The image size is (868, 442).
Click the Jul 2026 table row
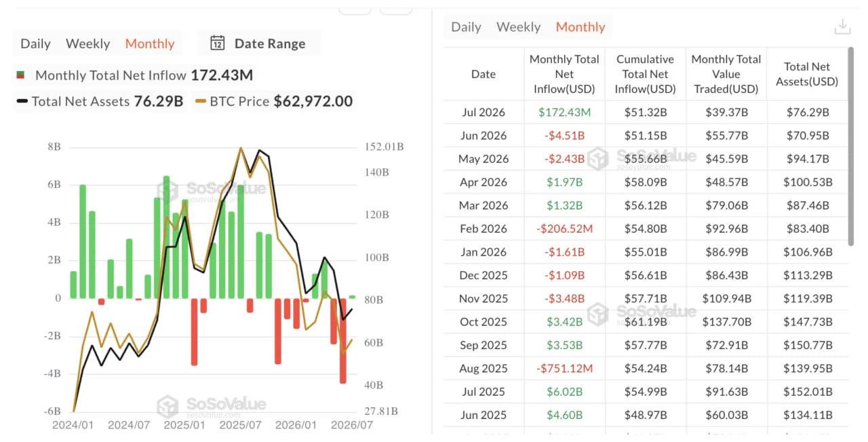[646, 113]
